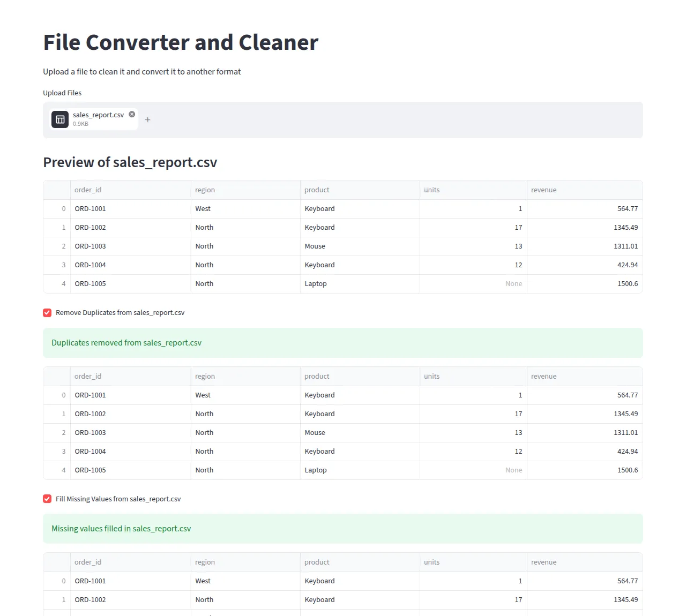Viewport: 686px width, 616px height.
Task: Select West region cell in the preview table
Action: coord(245,209)
